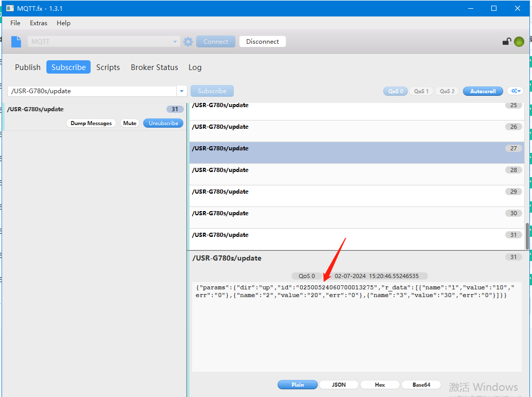This screenshot has width=532, height=397.
Task: Click the MQTT.fx title bar app icon
Action: coord(10,8)
